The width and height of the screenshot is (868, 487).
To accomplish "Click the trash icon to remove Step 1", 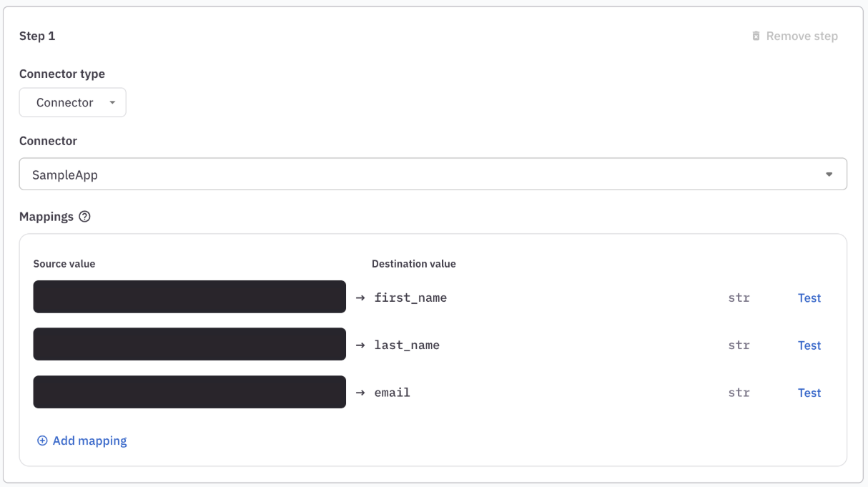I will [756, 35].
